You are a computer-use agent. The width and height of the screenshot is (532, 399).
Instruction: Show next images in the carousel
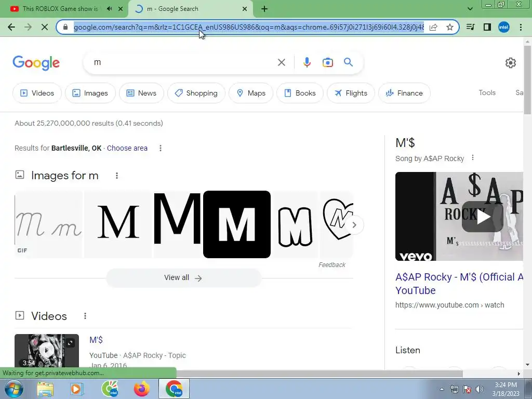(x=354, y=224)
